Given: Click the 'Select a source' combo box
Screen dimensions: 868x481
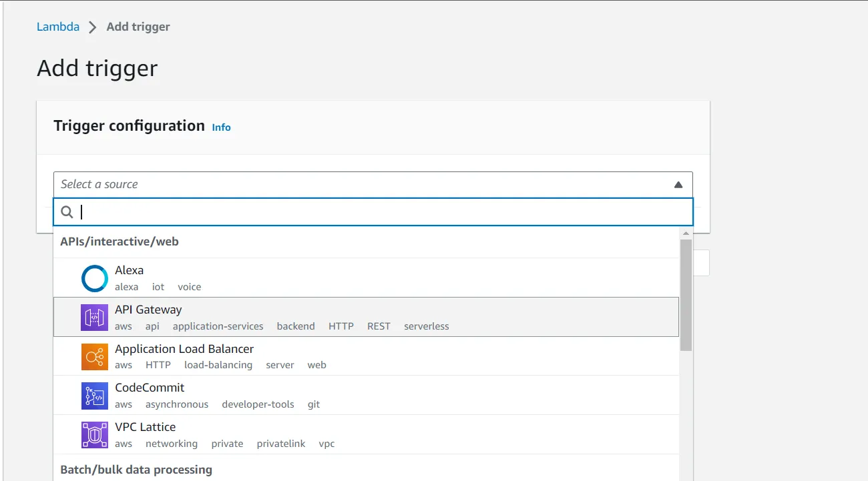Looking at the screenshot, I should 361,185.
